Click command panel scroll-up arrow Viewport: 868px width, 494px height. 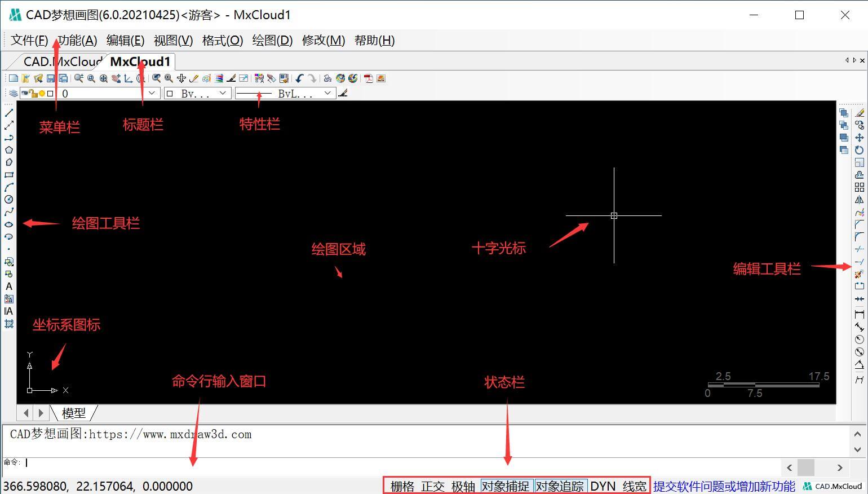click(857, 434)
